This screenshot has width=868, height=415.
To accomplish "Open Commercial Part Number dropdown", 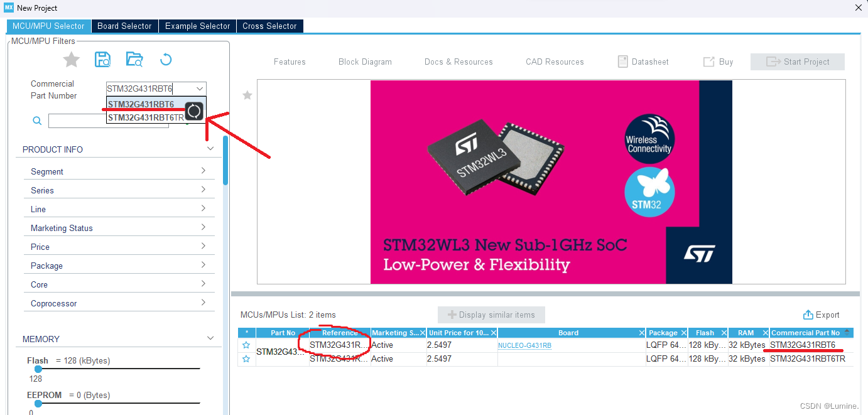I will [x=199, y=89].
